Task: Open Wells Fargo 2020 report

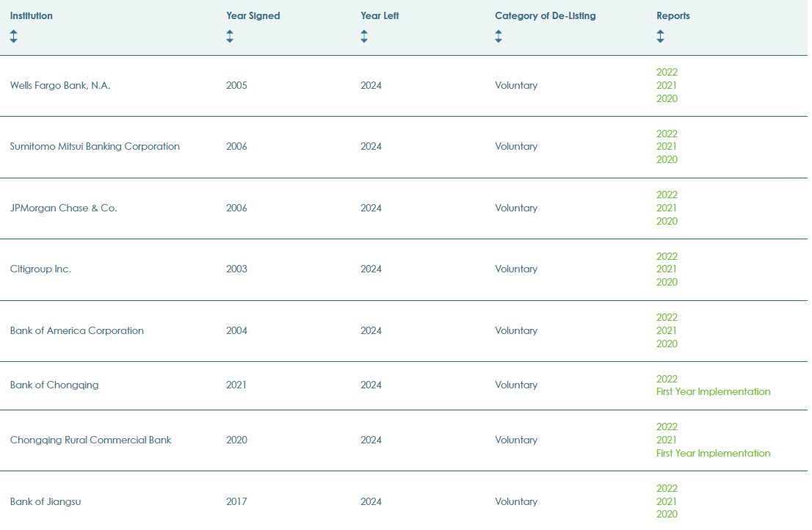Action: coord(667,98)
